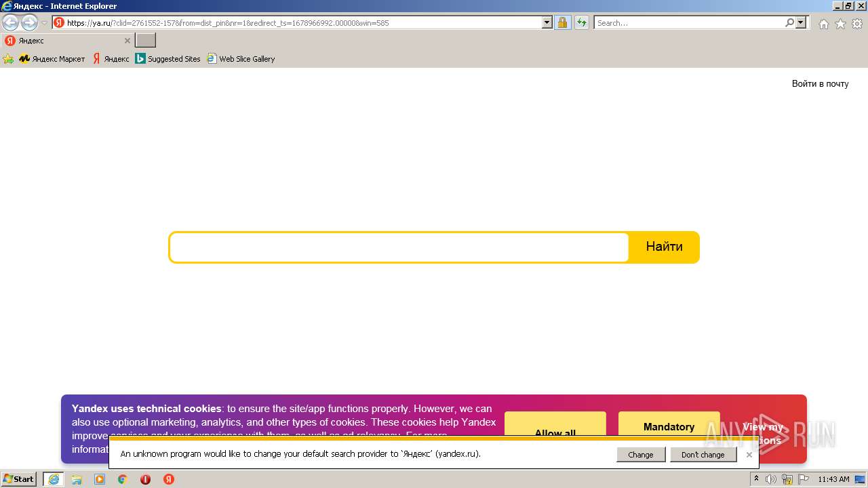868x488 pixels.
Task: Refresh the page with the green arrows
Action: tap(582, 22)
